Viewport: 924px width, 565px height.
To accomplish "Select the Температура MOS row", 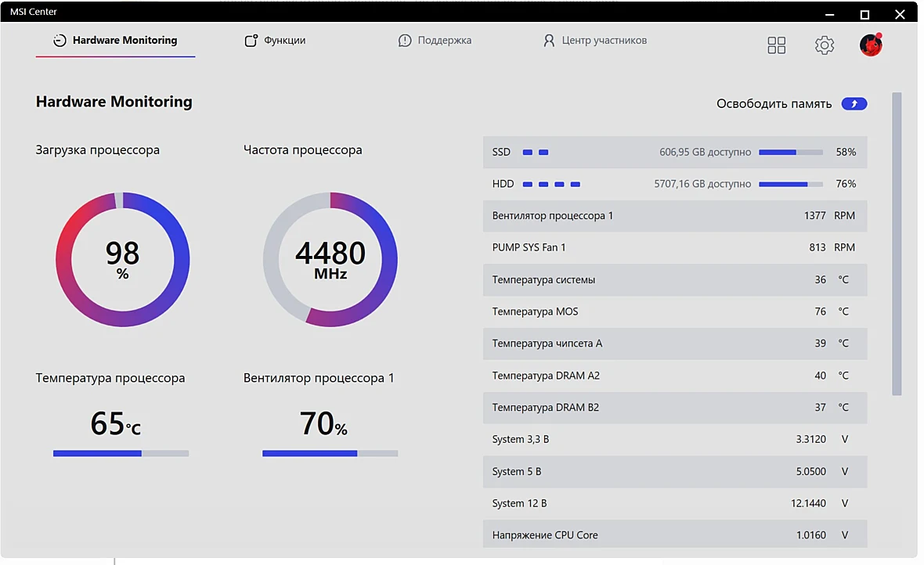I will (x=675, y=311).
